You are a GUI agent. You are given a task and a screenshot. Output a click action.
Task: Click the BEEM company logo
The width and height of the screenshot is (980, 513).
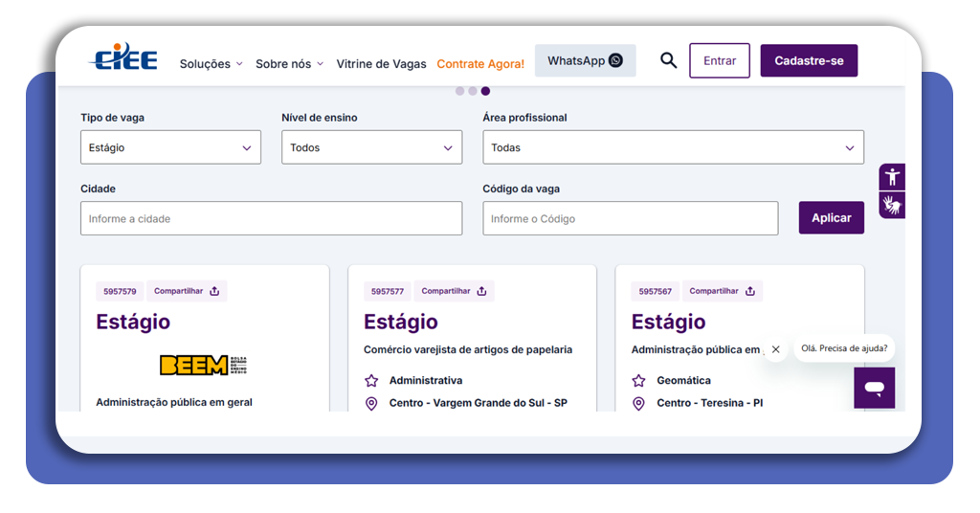pos(204,365)
